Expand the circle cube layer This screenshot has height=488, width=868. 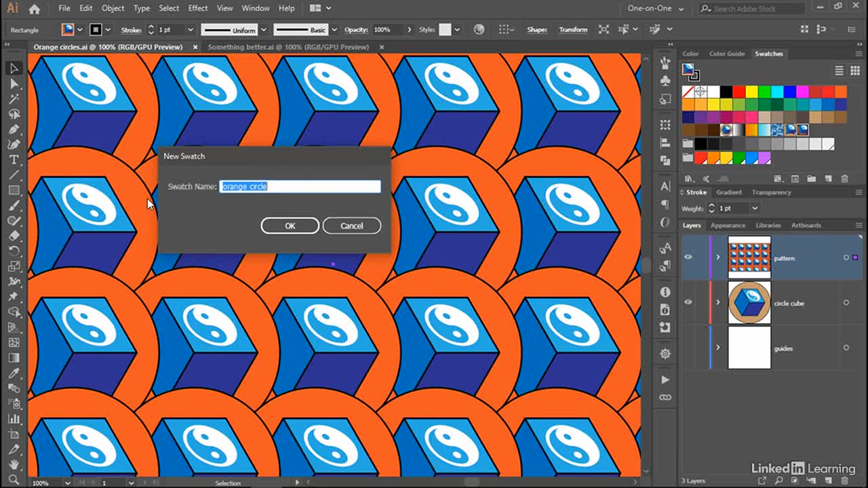(x=718, y=302)
